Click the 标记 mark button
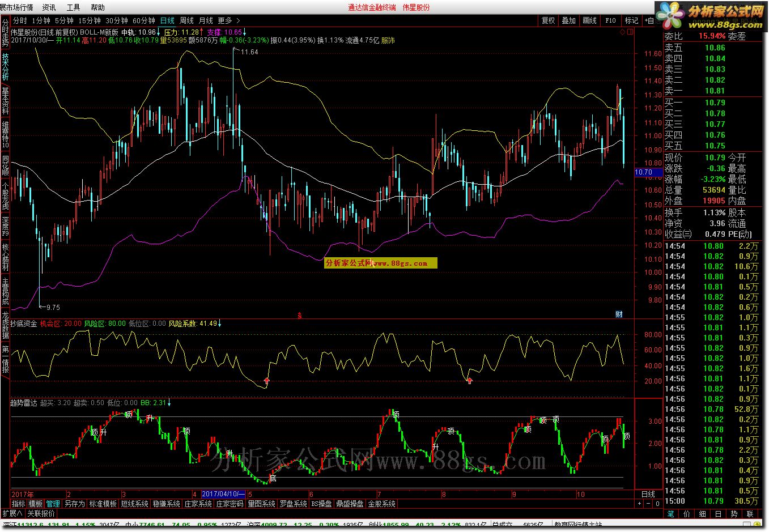This screenshot has height=532, width=769. point(631,20)
